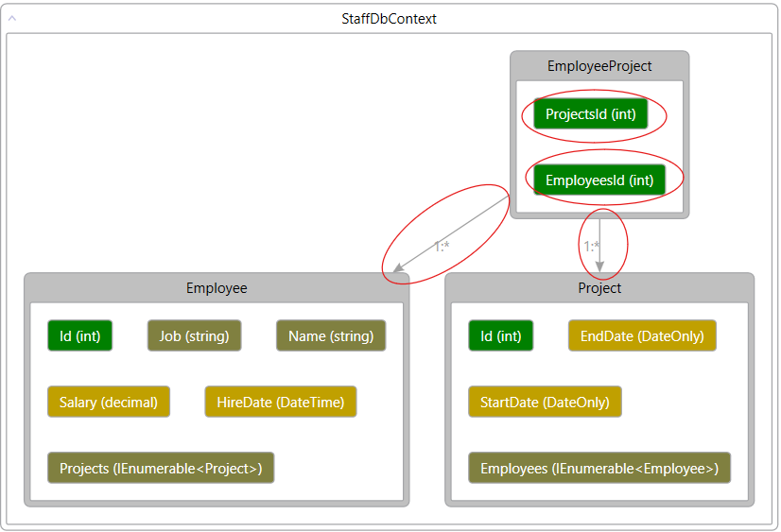This screenshot has height=532, width=781.
Task: Click the ProjectsId (int) property
Action: tap(591, 114)
